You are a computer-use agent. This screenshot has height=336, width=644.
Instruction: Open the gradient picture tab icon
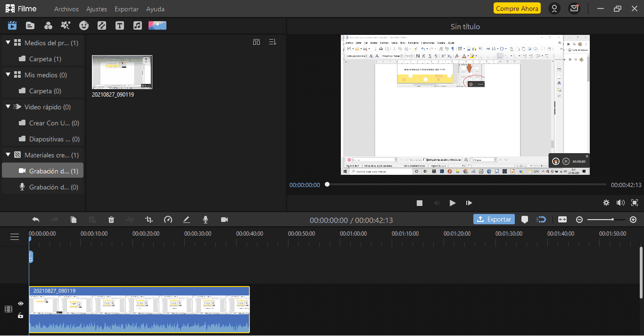[157, 25]
